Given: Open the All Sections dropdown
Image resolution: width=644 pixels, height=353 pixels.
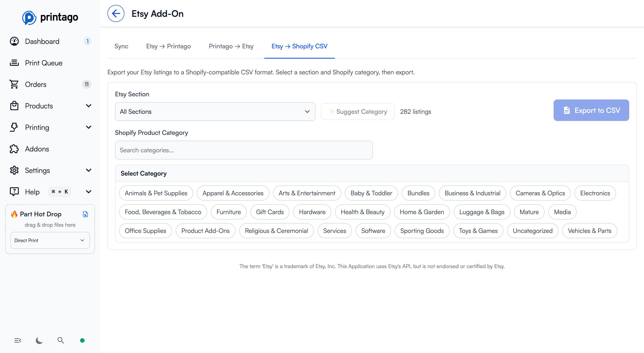Looking at the screenshot, I should (x=215, y=112).
